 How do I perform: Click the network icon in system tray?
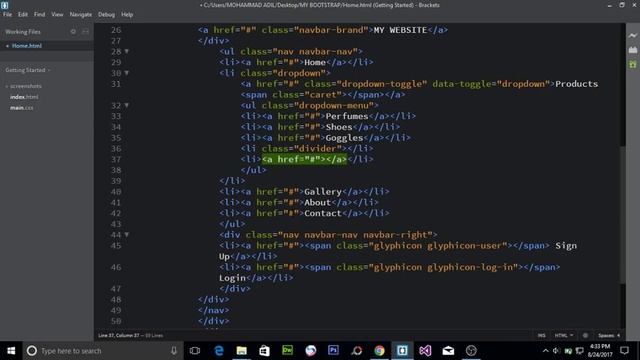point(579,351)
